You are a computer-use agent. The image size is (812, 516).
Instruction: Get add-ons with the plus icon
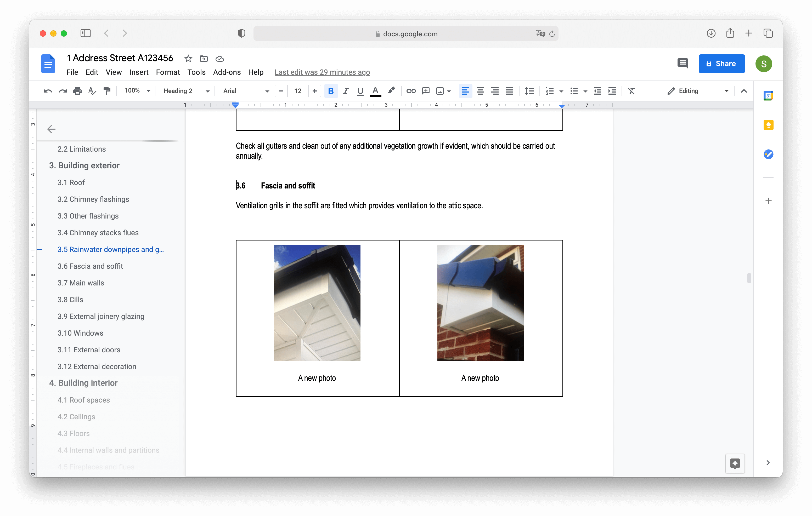click(x=768, y=201)
